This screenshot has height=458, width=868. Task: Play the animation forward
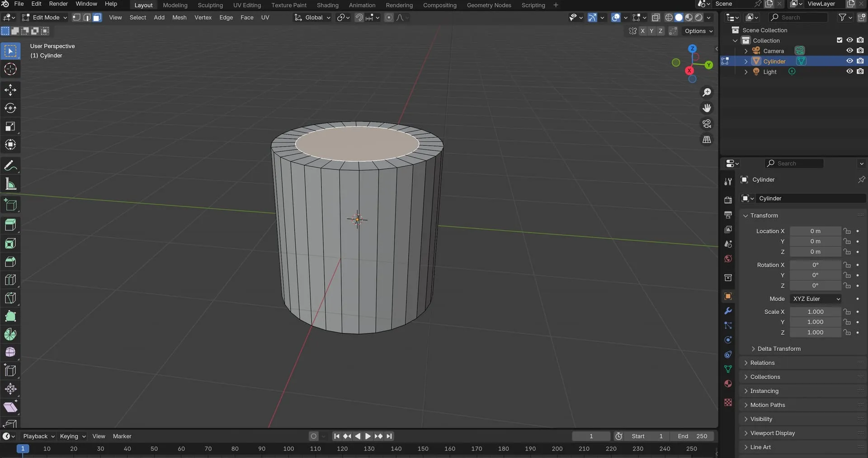point(368,436)
